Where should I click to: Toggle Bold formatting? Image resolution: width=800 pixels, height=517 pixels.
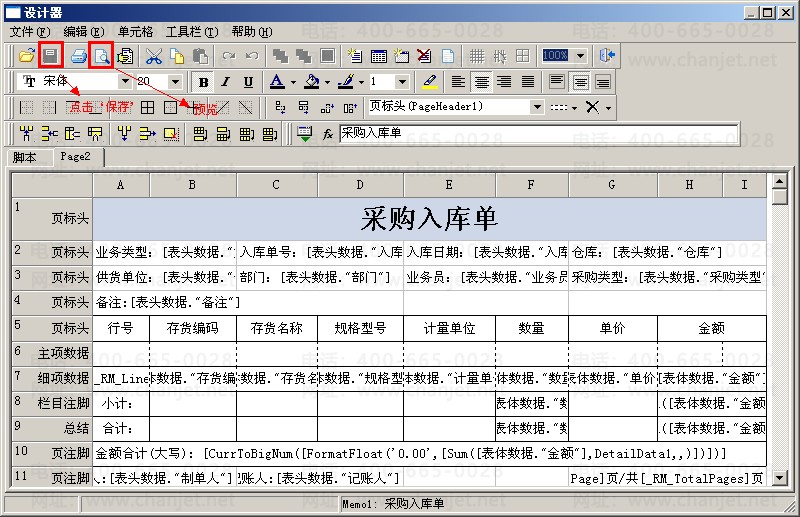coord(203,82)
